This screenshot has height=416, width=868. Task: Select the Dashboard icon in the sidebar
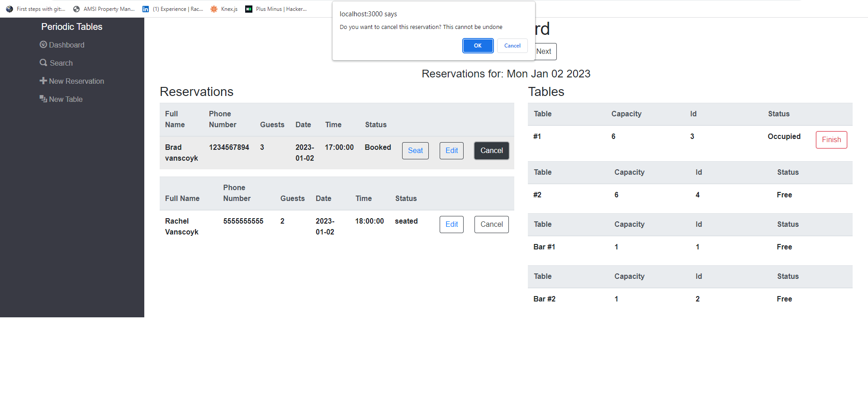pos(43,44)
